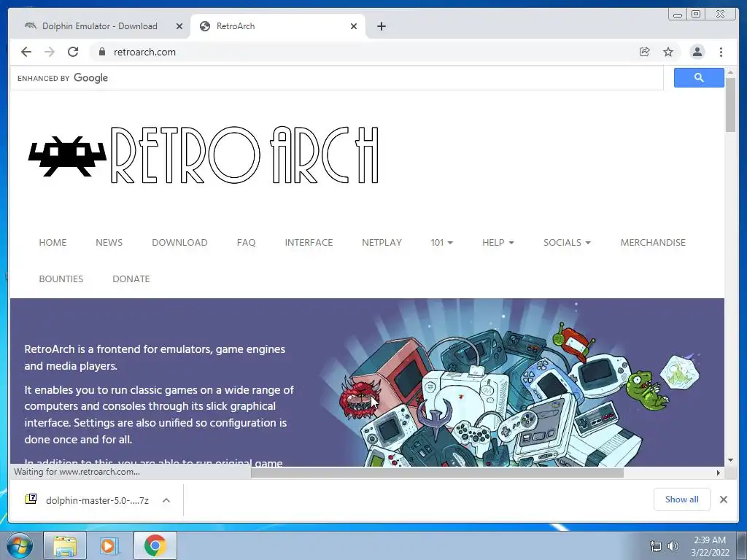Screen dimensions: 747x560
Task: Expand the SOCIALS dropdown menu
Action: (x=567, y=242)
